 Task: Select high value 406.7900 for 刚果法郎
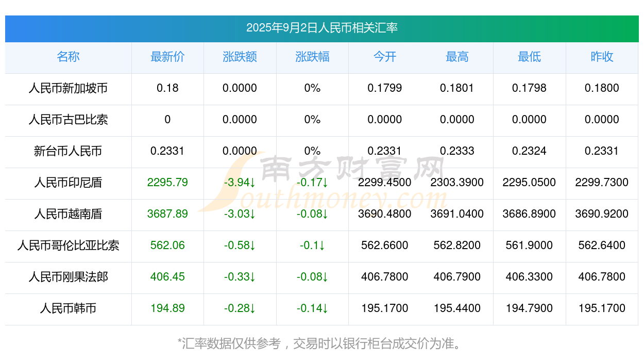[457, 277]
